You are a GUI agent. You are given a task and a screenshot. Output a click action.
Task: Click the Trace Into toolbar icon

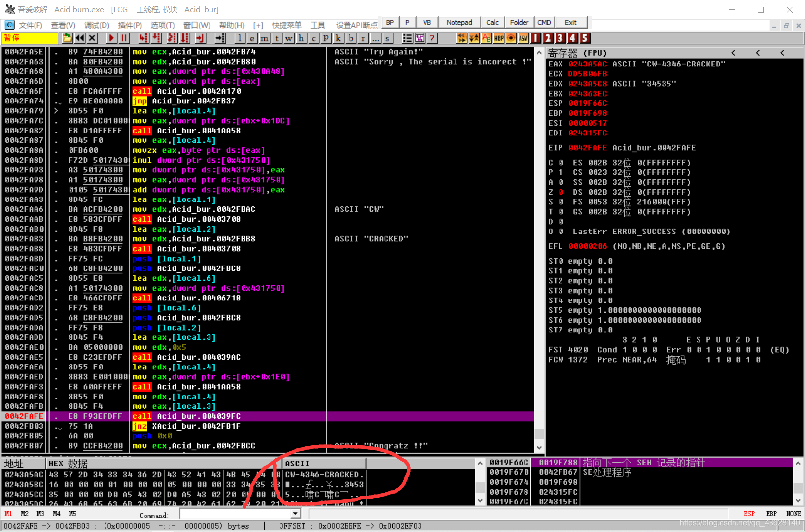(172, 38)
